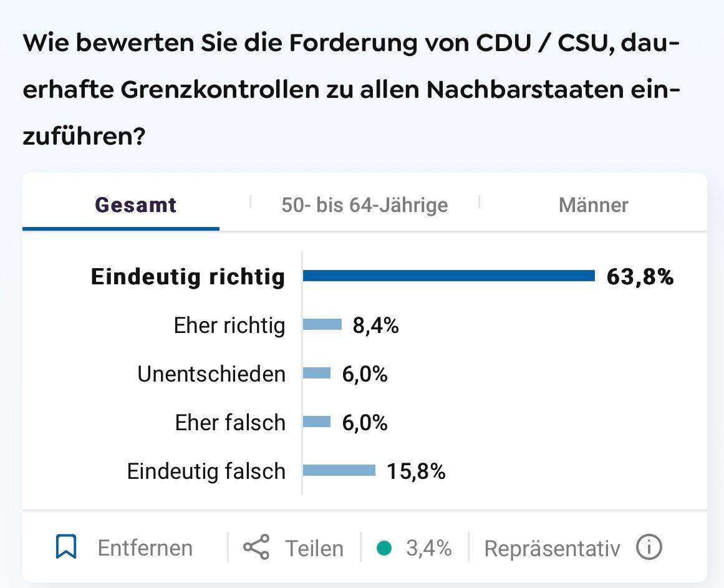Click the 3,4% percentage value
This screenshot has height=588, width=724.
pos(432,547)
